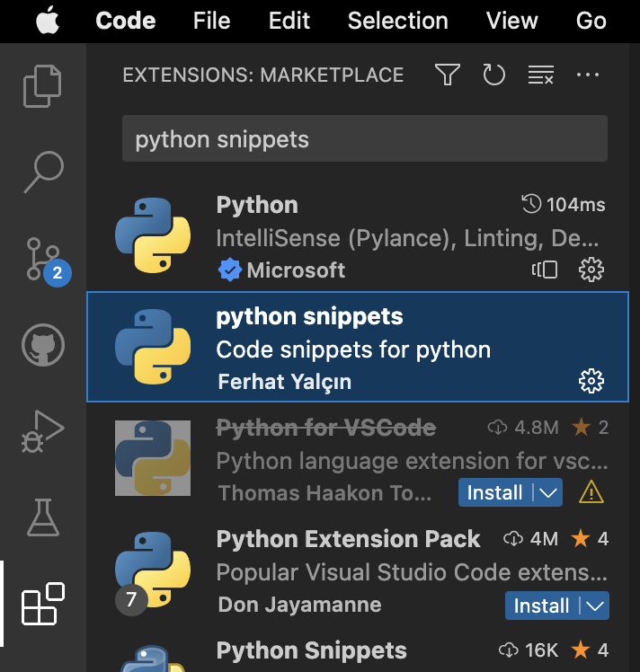Screen dimensions: 640x672
Task: Open the Selection menu
Action: pyautogui.click(x=398, y=21)
